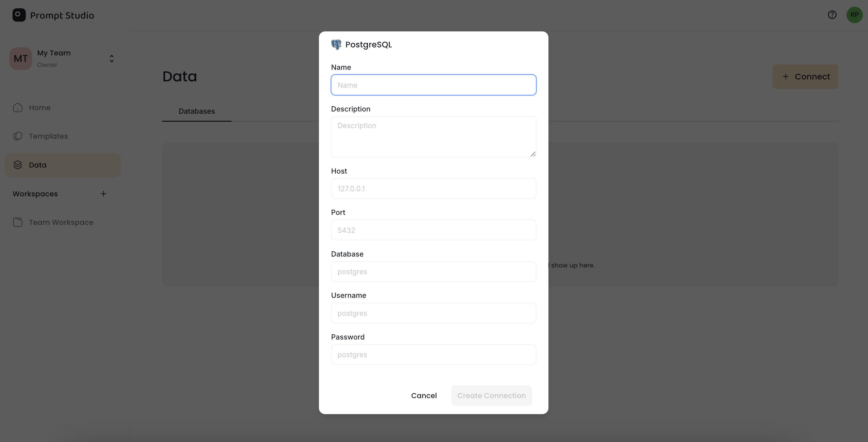Open the RP user avatar menu

click(854, 15)
